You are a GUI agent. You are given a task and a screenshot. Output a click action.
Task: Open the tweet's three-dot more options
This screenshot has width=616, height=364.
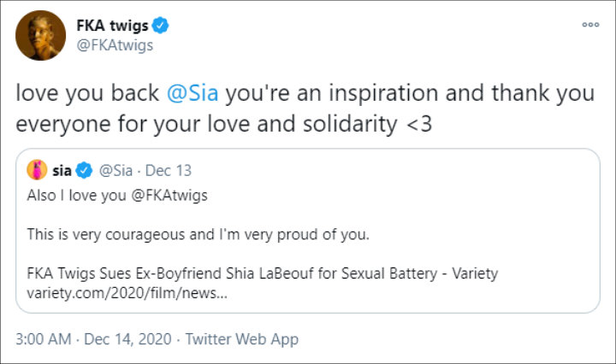click(x=590, y=25)
